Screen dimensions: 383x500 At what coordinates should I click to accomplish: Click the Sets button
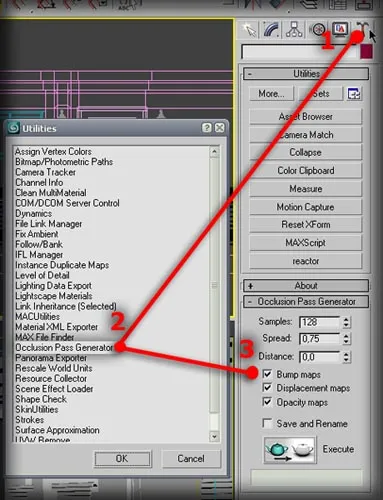[x=320, y=94]
